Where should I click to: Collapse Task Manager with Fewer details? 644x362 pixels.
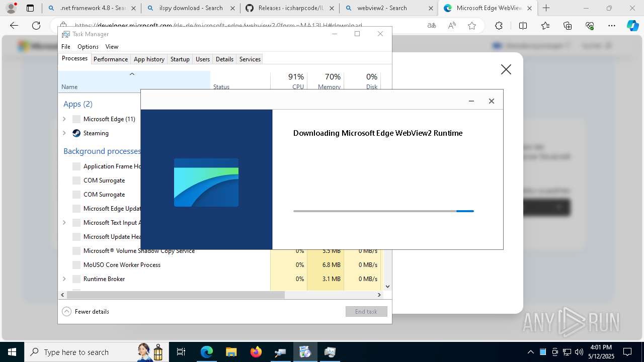[x=86, y=312]
